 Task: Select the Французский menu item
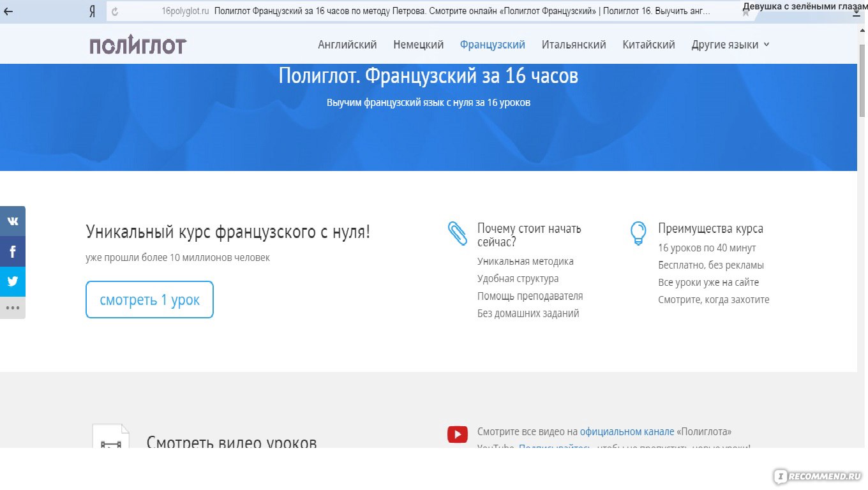point(493,45)
